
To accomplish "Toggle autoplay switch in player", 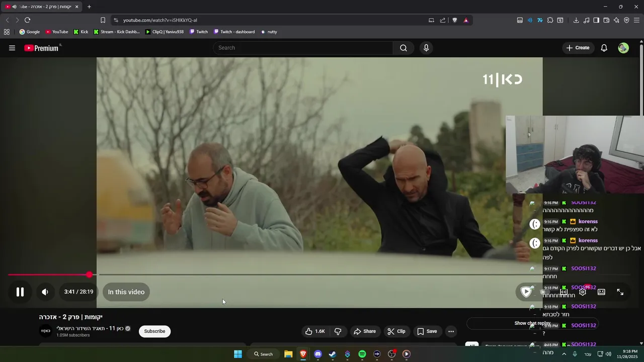I will pyautogui.click(x=545, y=292).
